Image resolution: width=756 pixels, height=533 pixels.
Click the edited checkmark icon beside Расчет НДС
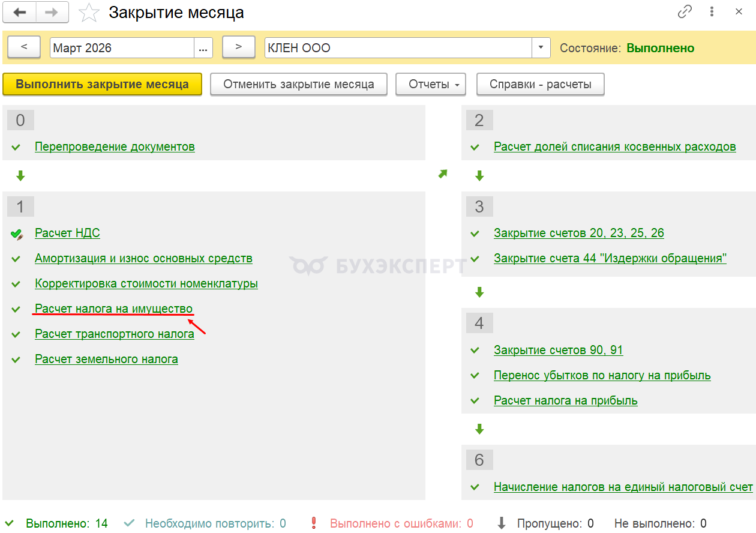(17, 234)
